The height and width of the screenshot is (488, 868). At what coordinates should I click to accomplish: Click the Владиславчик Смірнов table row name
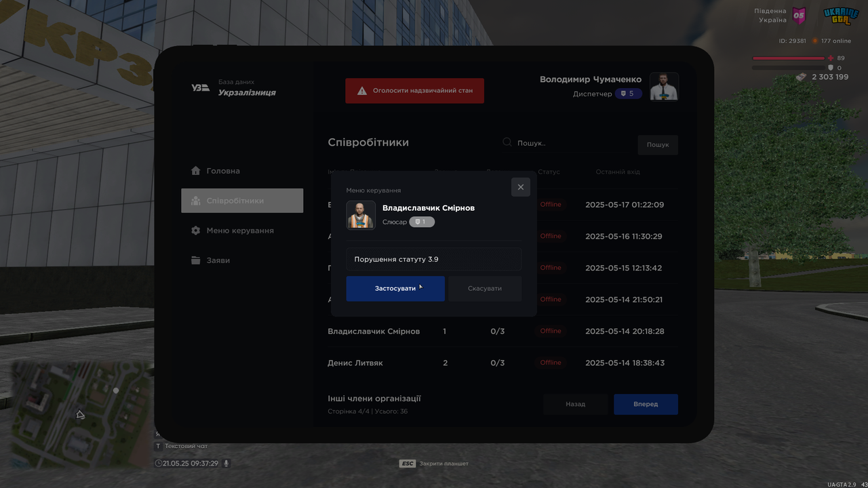point(374,331)
